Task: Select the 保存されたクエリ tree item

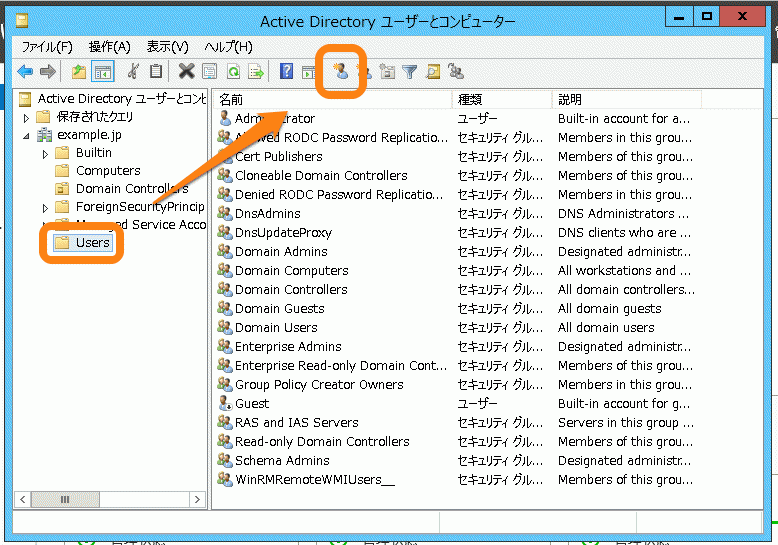Action: click(x=95, y=117)
